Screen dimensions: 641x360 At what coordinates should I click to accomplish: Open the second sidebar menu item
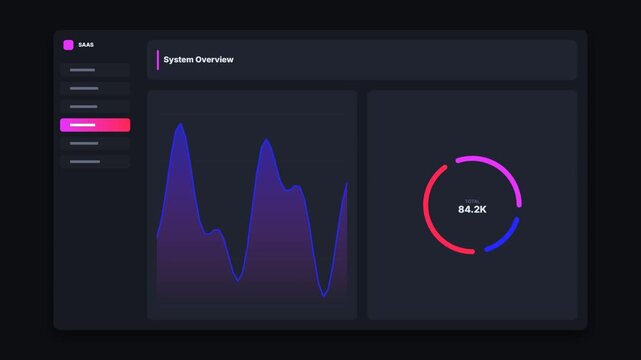click(x=95, y=88)
